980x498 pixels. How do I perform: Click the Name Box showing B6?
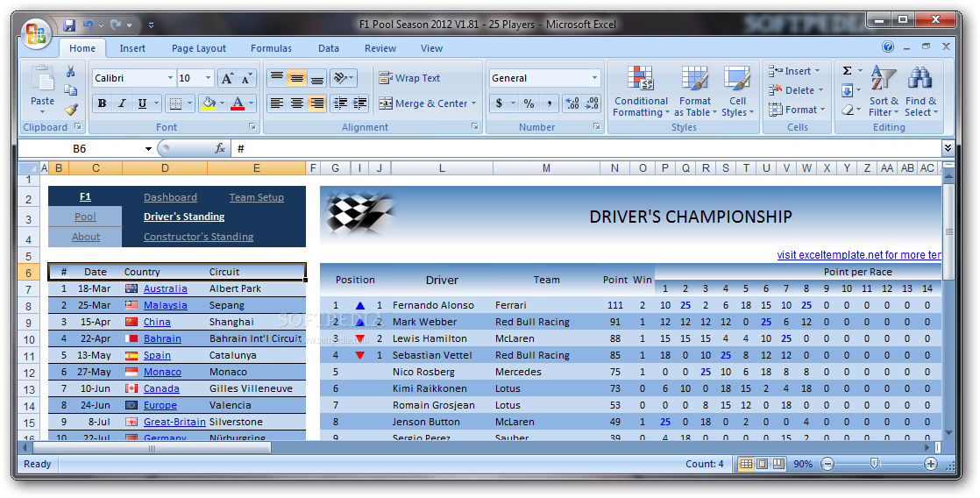click(80, 149)
